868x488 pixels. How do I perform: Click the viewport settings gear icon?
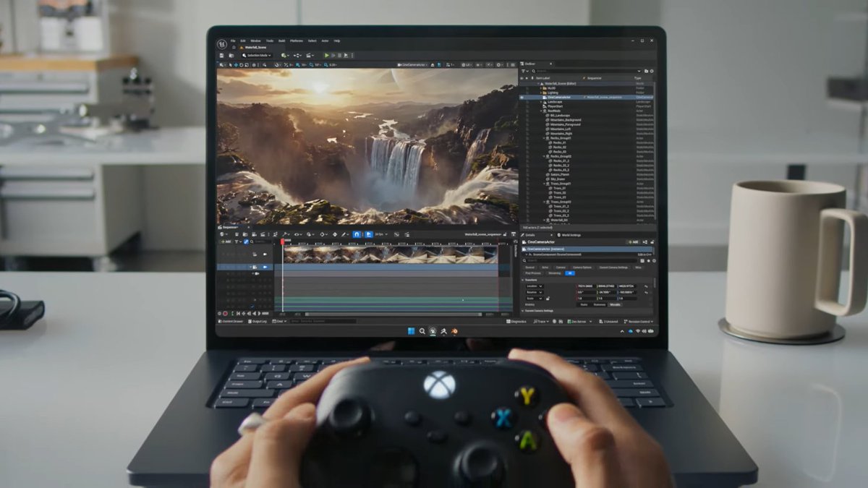click(x=500, y=65)
